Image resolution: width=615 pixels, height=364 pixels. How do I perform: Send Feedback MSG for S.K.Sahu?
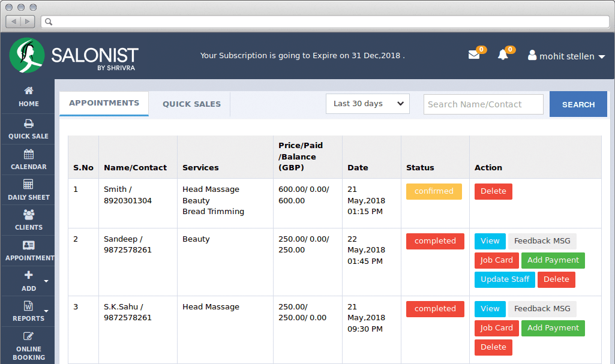[x=542, y=309]
